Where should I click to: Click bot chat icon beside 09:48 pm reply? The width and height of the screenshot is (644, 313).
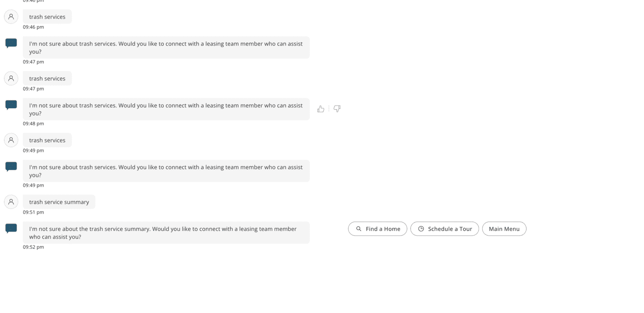[x=11, y=105]
